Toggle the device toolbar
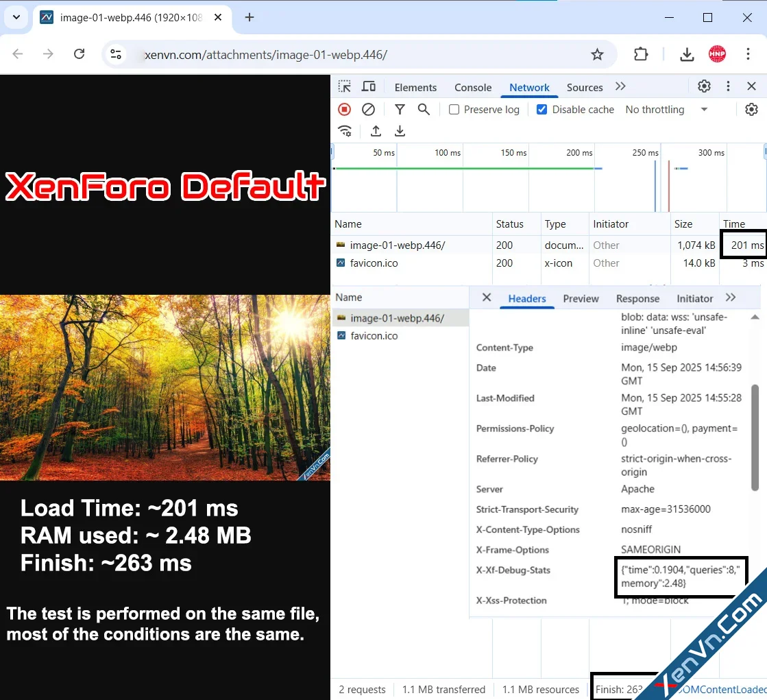 click(368, 86)
